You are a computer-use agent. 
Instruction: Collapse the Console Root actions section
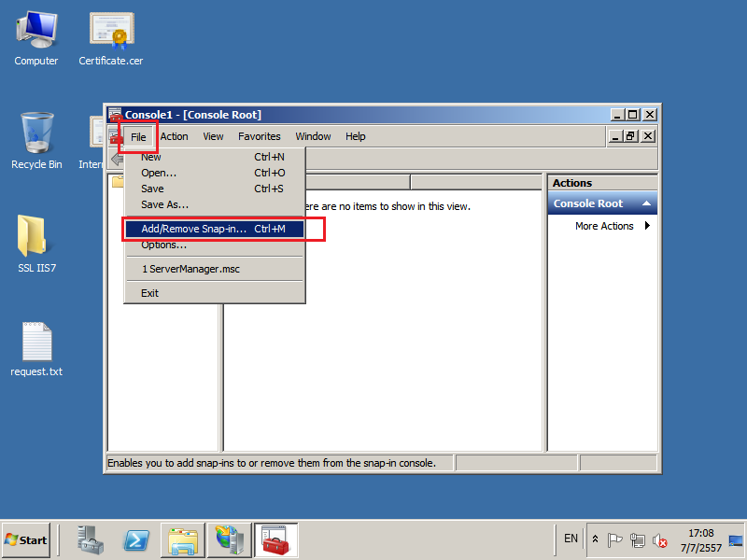(x=646, y=203)
